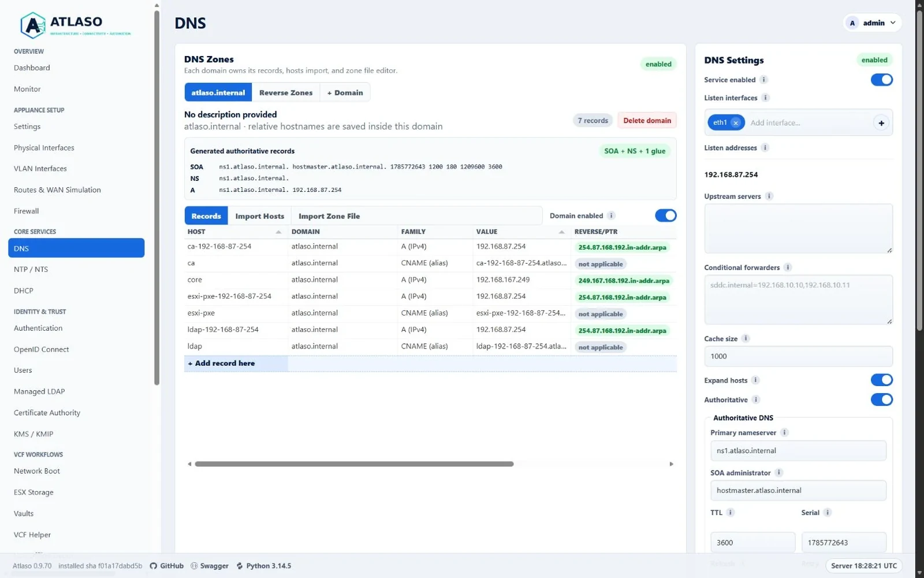Image resolution: width=924 pixels, height=578 pixels.
Task: Switch to Reverse Zones tab
Action: (x=286, y=92)
